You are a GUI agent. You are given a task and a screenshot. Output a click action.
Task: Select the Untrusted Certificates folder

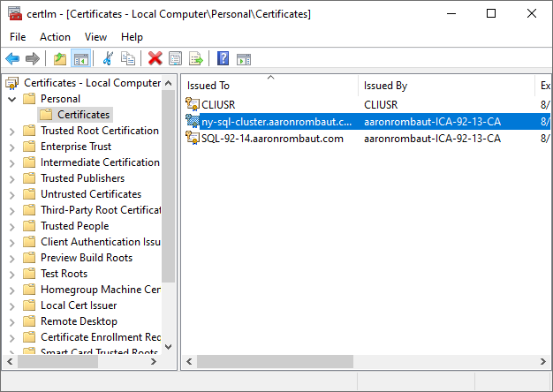(90, 194)
